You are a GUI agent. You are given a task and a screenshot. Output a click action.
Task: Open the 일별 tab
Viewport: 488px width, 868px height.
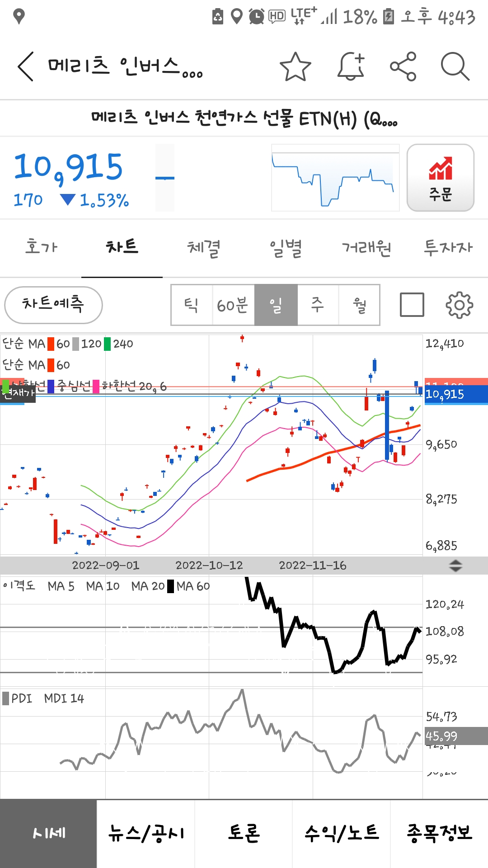point(285,248)
